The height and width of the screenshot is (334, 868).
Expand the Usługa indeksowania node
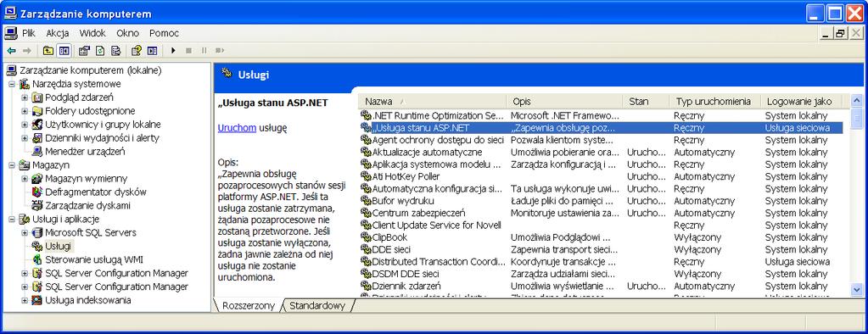25,300
